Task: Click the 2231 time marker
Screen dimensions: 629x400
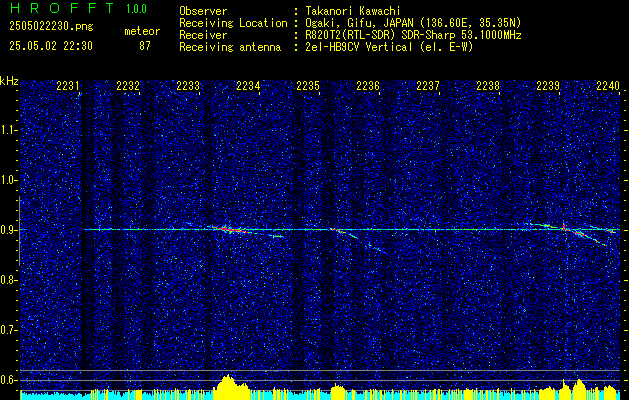Action: pos(68,85)
